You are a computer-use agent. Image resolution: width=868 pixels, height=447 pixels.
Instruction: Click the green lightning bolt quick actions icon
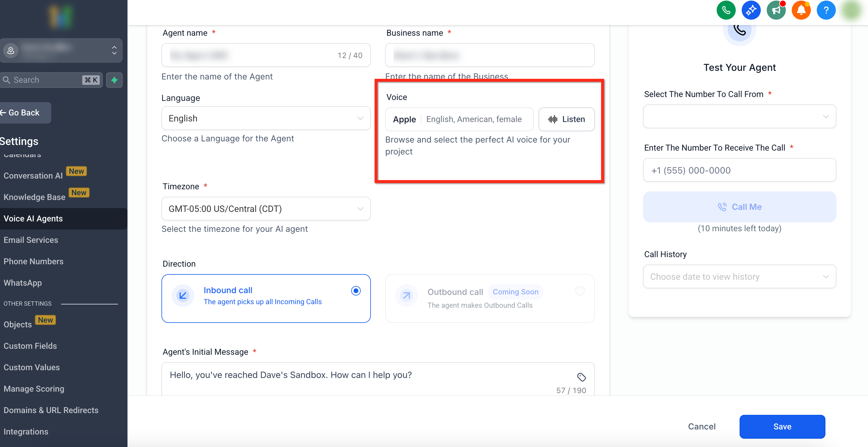114,80
